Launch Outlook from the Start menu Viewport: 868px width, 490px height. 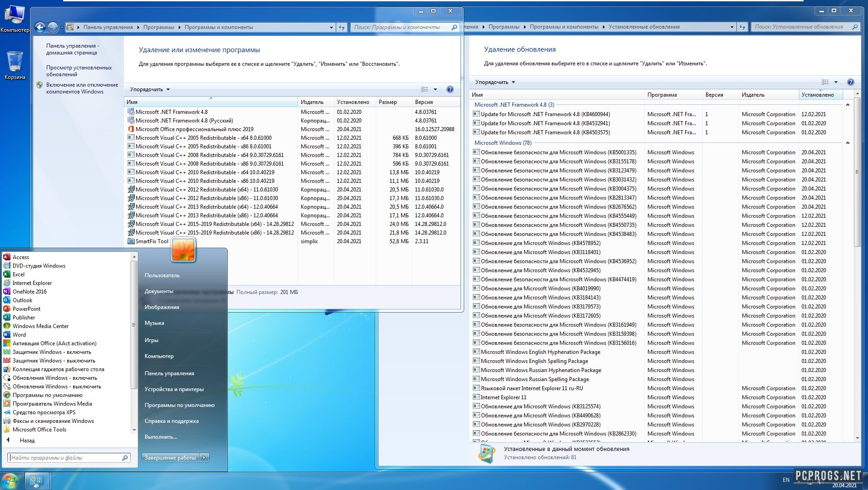[x=22, y=300]
